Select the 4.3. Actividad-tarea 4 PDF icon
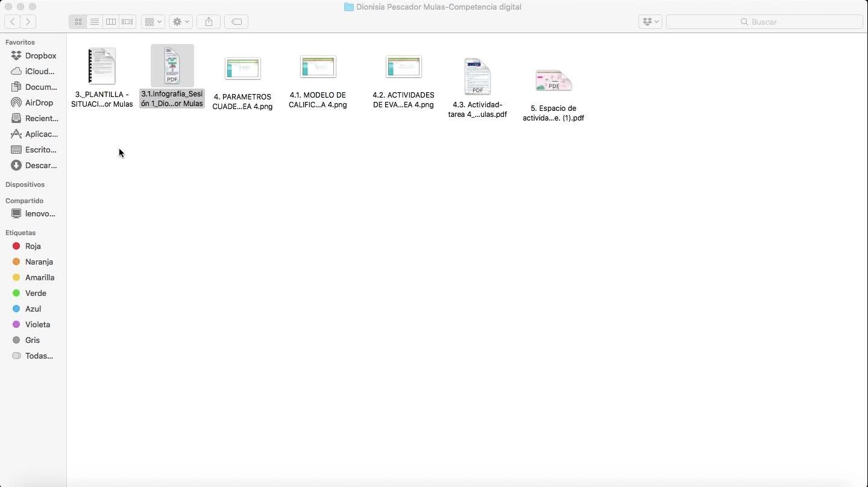 (x=477, y=77)
